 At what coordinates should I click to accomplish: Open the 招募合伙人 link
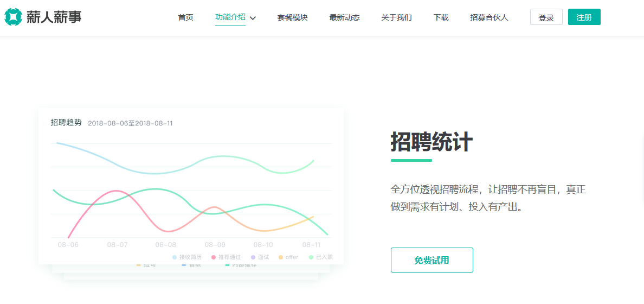[489, 17]
